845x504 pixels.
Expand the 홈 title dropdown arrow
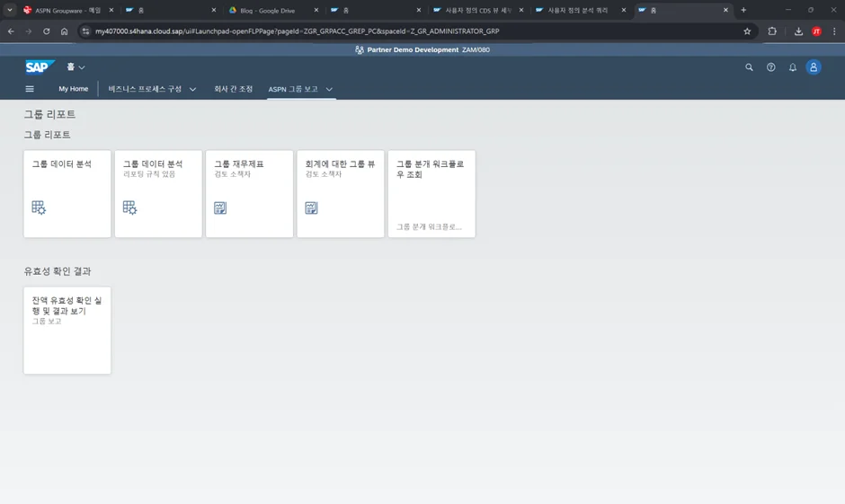coord(82,67)
